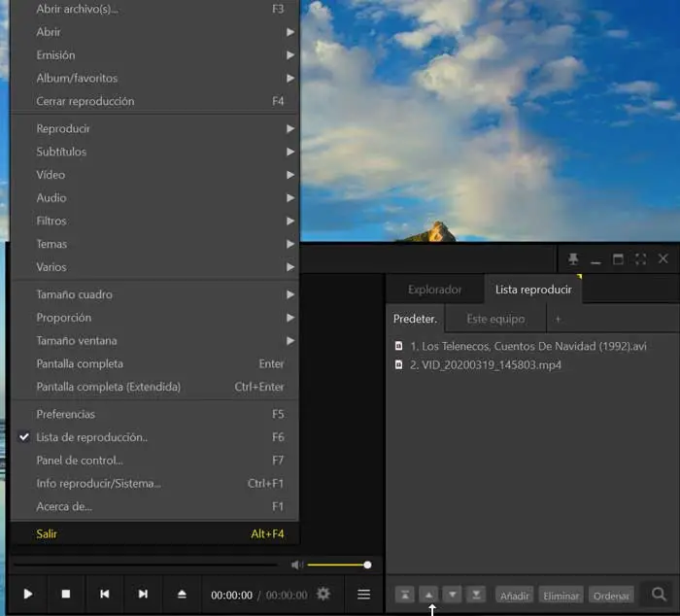Screen dimensions: 680x616
Task: Click the Ordenar button
Action: click(611, 596)
